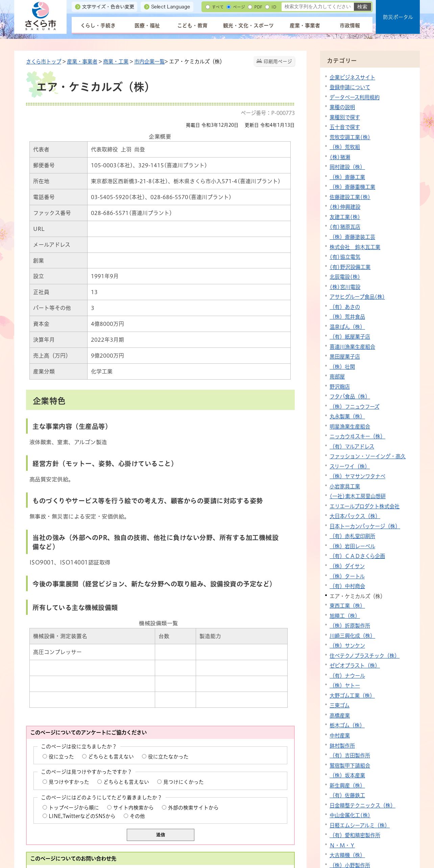Open 企業ビジネスサイト category link

pyautogui.click(x=352, y=77)
